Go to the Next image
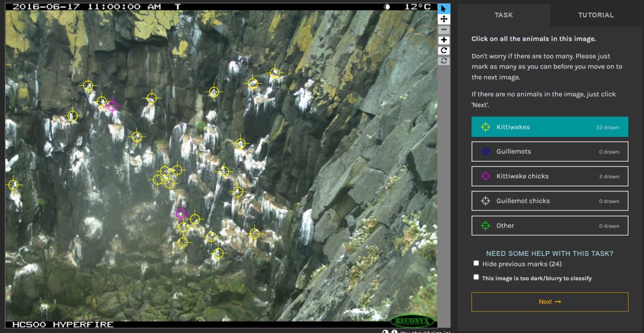 [x=550, y=302]
